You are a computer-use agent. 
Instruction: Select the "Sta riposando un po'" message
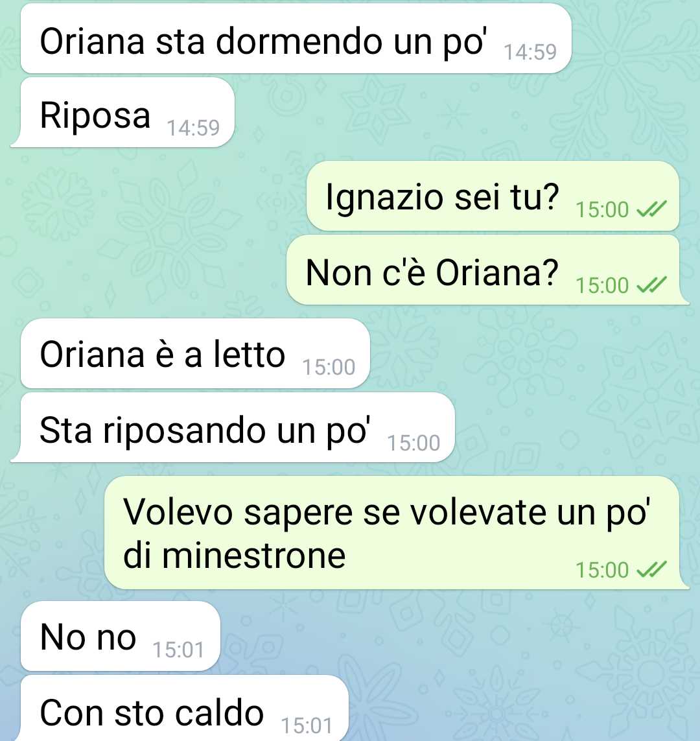click(233, 427)
